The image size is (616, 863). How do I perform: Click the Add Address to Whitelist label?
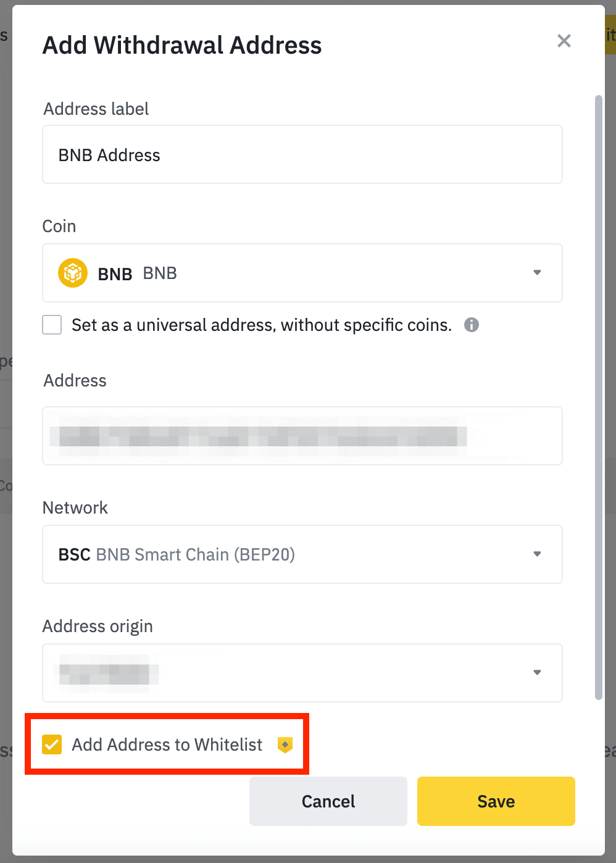167,744
